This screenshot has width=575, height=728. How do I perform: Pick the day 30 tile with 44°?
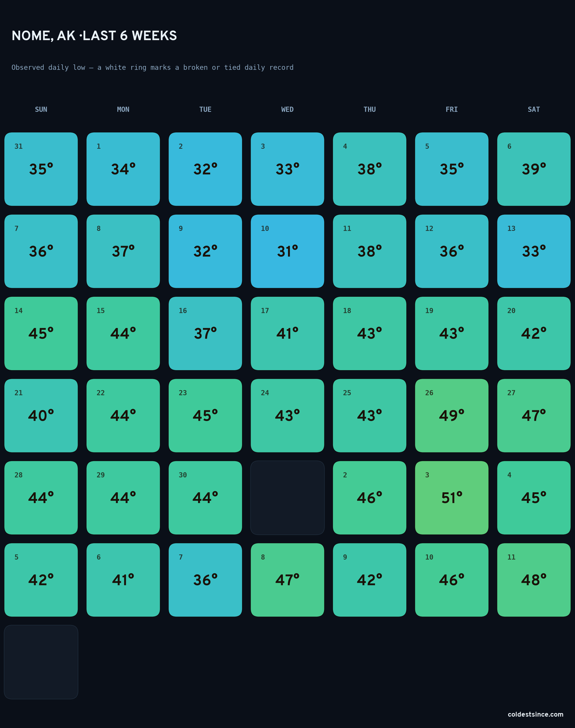click(205, 498)
